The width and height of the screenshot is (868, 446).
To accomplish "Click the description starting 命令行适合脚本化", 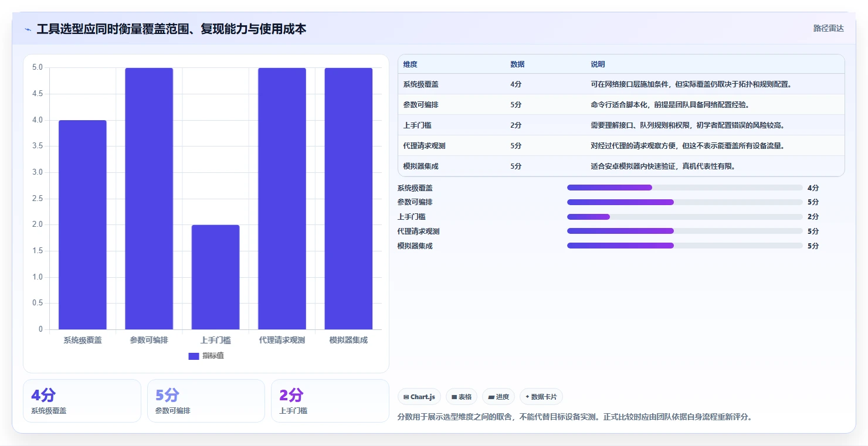I will (x=670, y=105).
